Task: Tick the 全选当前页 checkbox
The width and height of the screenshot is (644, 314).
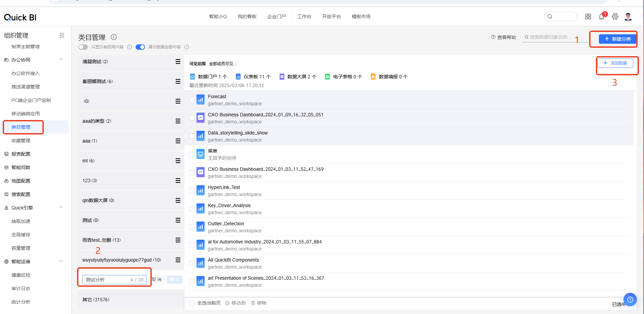Action: click(x=192, y=303)
